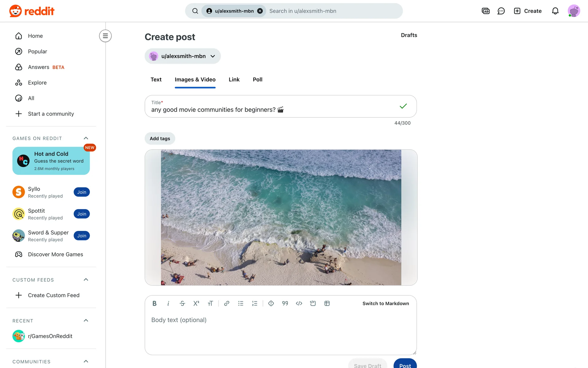The height and width of the screenshot is (368, 588).
Task: Collapse the Custom Feeds section
Action: click(86, 280)
